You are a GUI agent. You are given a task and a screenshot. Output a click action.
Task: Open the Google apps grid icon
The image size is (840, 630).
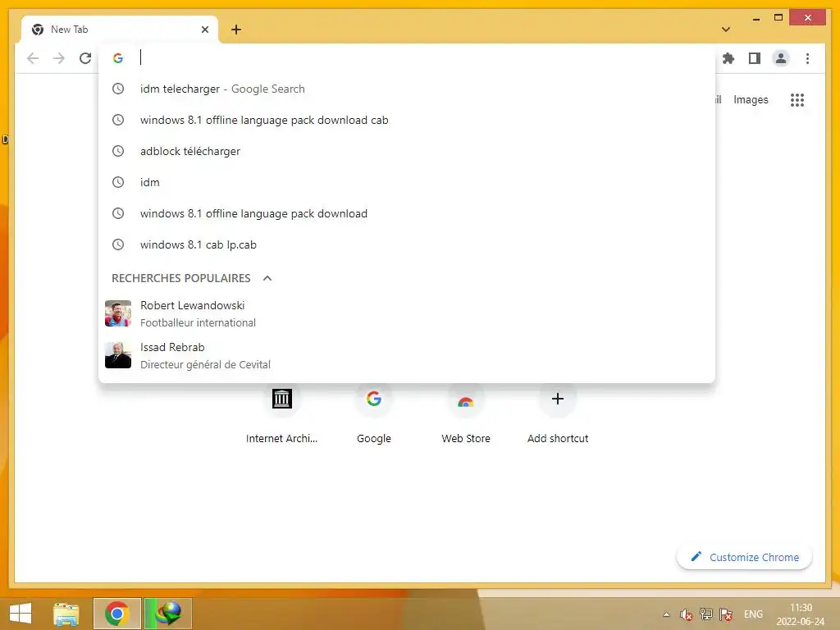coord(797,99)
